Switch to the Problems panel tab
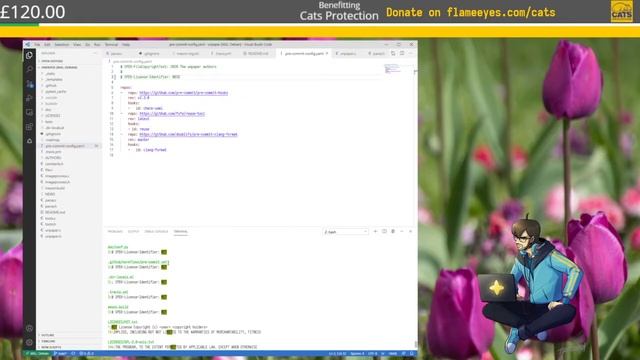Viewport: 640px width, 360px height. click(115, 231)
